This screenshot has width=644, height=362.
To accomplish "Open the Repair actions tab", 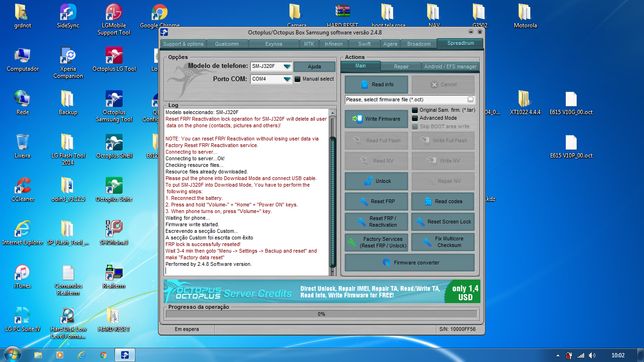I will click(401, 66).
